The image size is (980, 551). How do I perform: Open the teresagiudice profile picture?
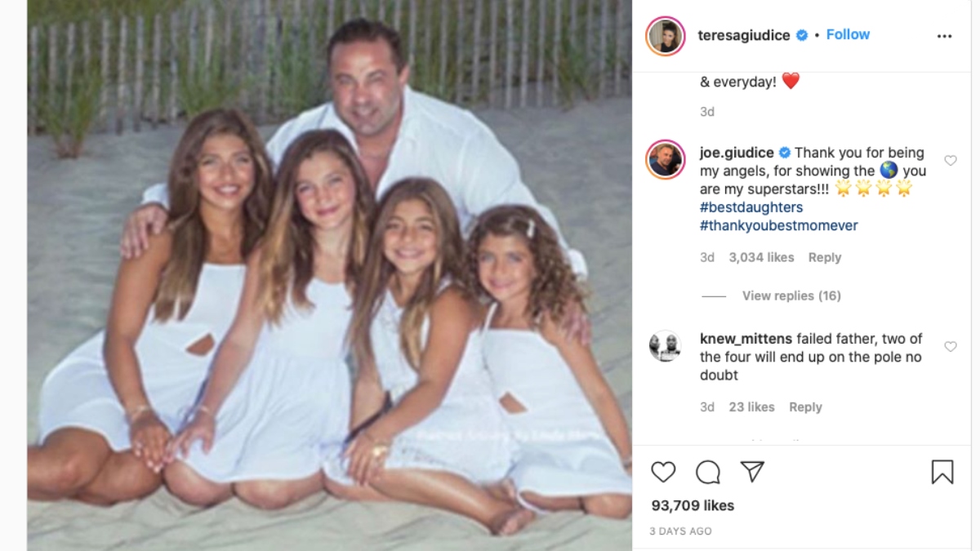665,36
